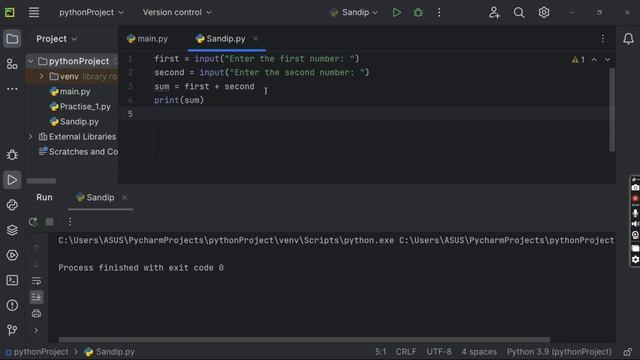Screen dimensions: 640x360
Task: Toggle soft-wrap in run console
Action: 36,281
